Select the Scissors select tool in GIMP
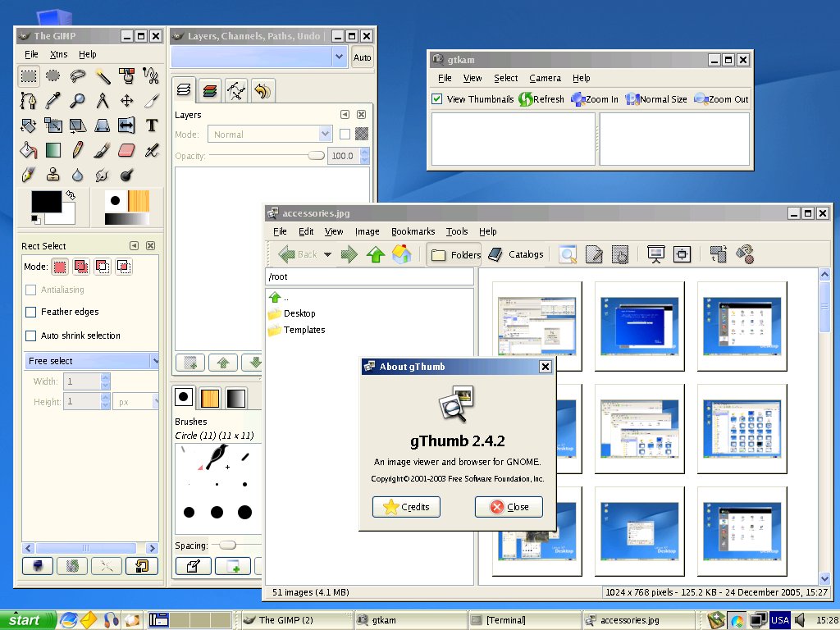The width and height of the screenshot is (840, 630). click(152, 76)
